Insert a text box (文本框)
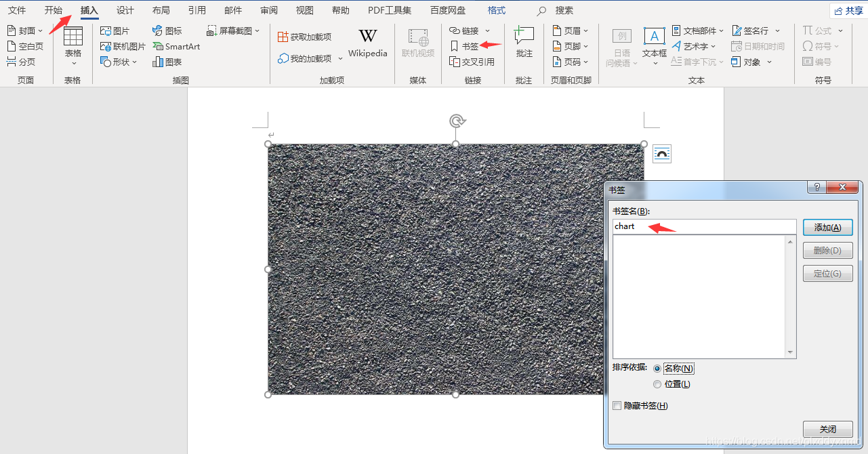868x454 pixels. [x=655, y=46]
